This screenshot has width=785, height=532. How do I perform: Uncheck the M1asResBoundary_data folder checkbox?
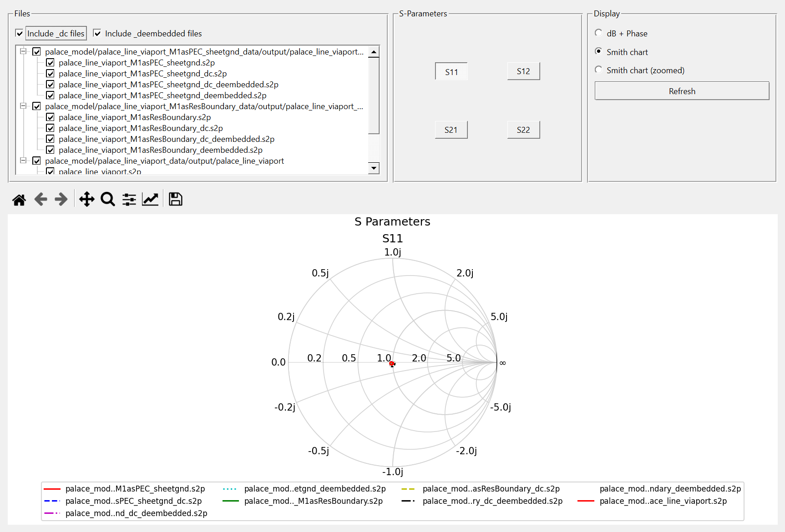(37, 106)
